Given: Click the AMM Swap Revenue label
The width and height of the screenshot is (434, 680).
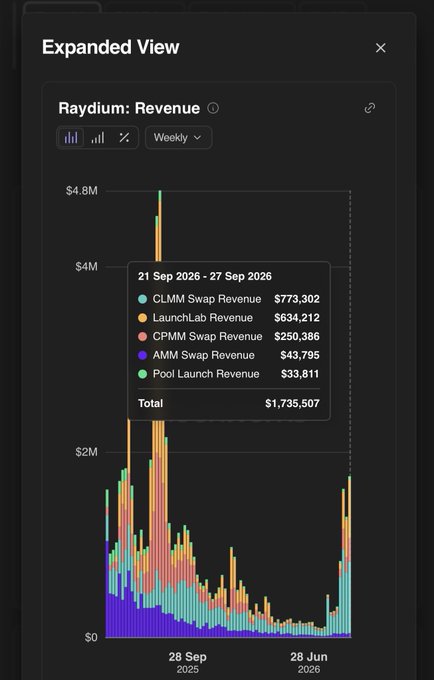Looking at the screenshot, I should point(203,355).
